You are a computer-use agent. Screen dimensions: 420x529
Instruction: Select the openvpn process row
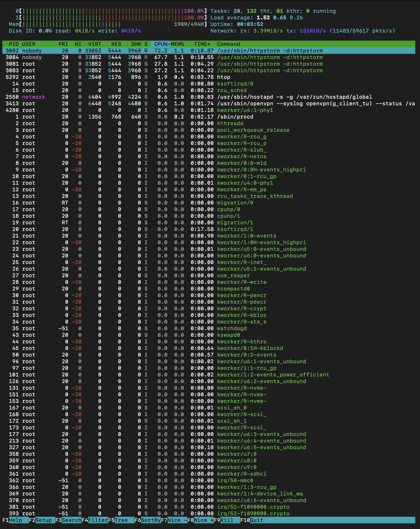click(x=294, y=103)
